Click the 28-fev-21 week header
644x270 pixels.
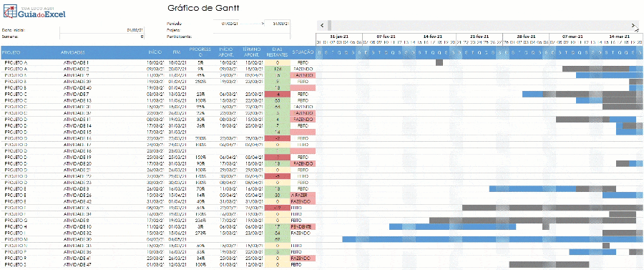point(526,36)
